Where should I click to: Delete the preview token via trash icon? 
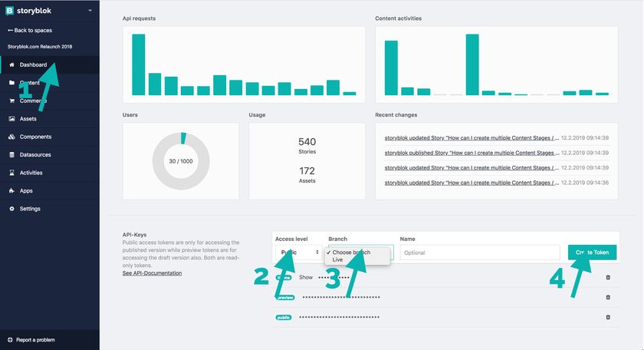coord(608,297)
